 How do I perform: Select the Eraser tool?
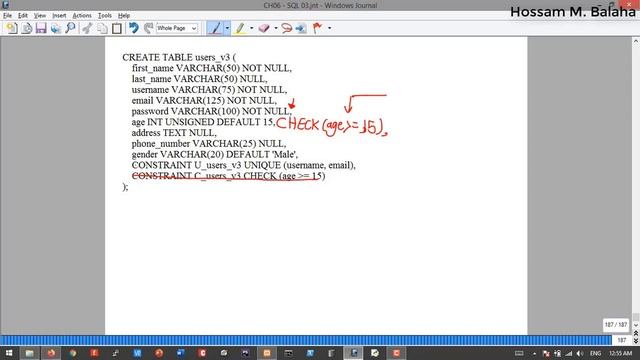click(x=264, y=28)
